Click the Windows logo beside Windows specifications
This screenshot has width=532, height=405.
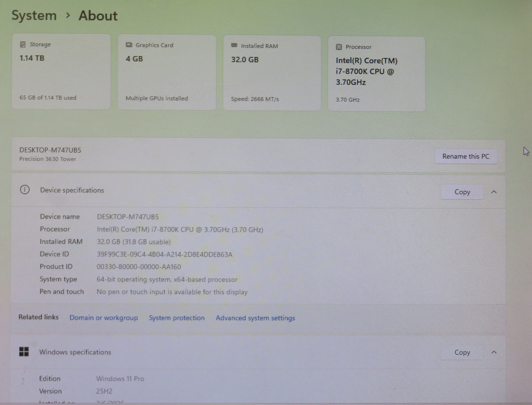click(24, 352)
